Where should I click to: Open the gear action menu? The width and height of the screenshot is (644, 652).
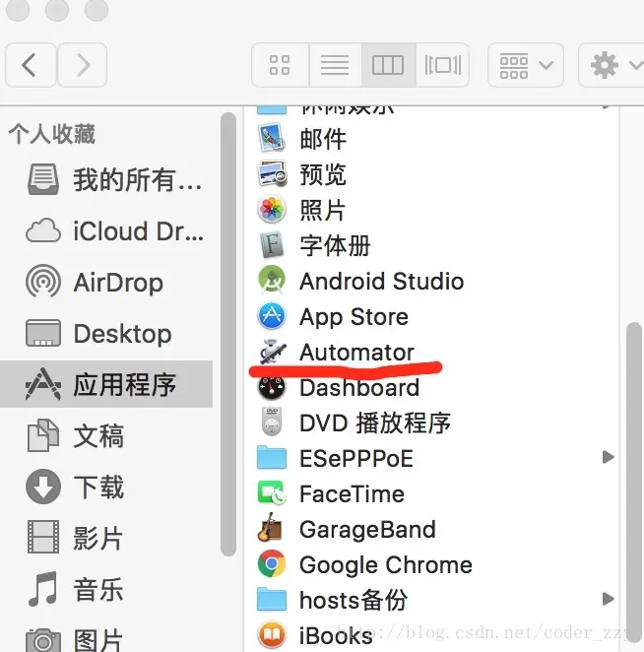coord(612,65)
